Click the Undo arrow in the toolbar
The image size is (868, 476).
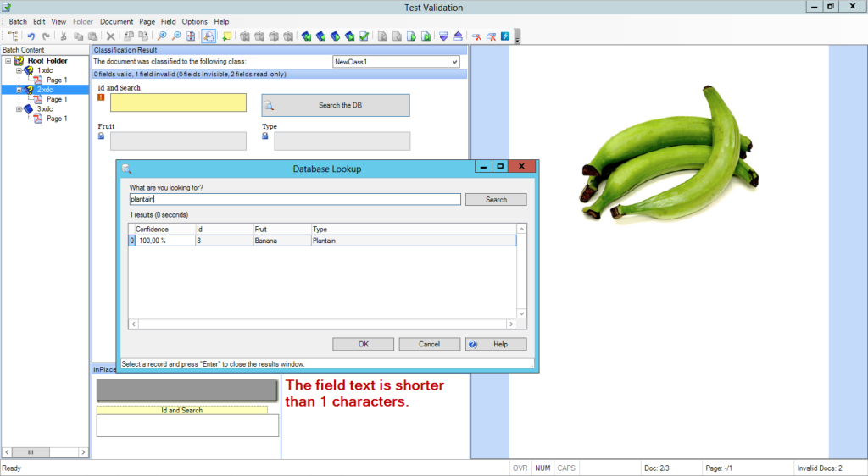pos(31,36)
